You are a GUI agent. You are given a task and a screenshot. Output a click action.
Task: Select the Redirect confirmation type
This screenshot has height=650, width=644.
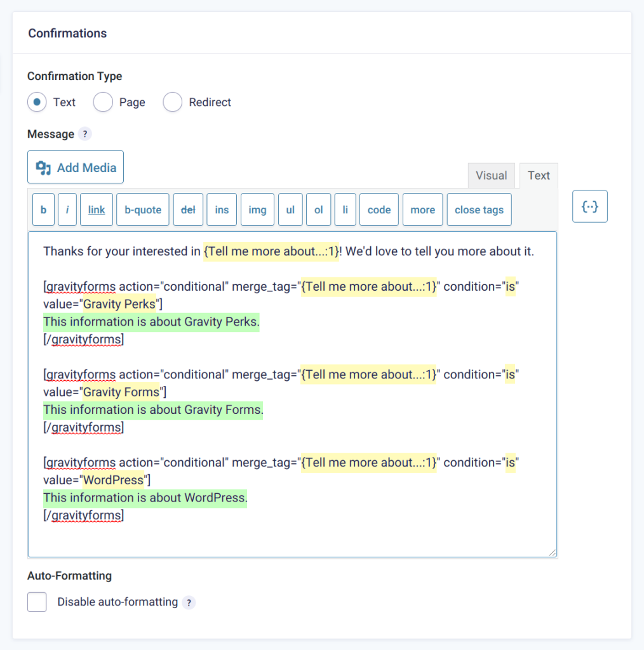[x=172, y=102]
